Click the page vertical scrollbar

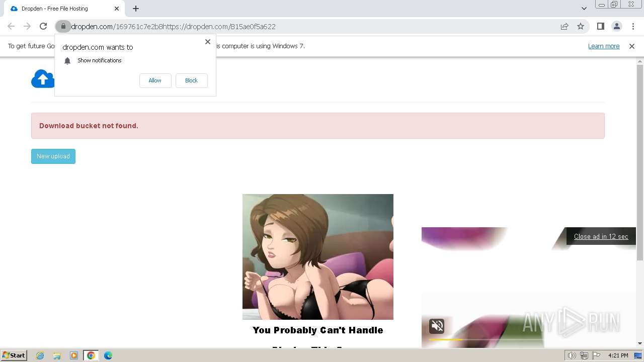(x=640, y=162)
